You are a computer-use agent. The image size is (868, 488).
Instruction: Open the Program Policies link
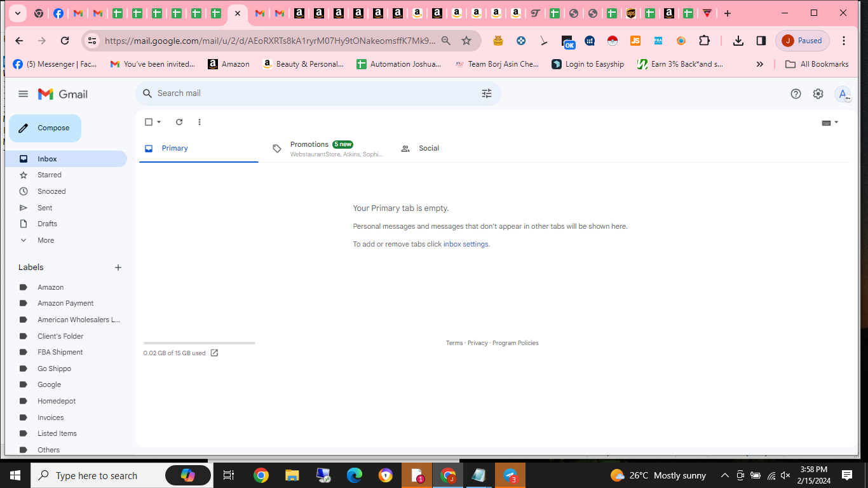point(515,343)
